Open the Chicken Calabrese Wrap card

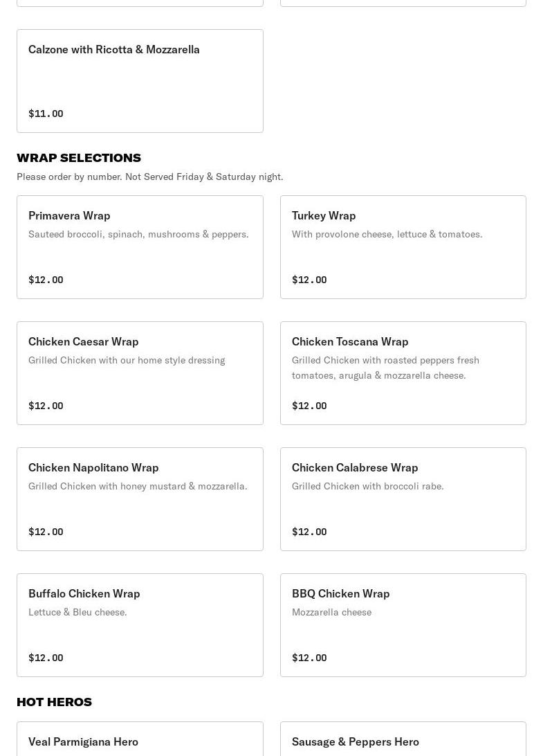point(403,499)
